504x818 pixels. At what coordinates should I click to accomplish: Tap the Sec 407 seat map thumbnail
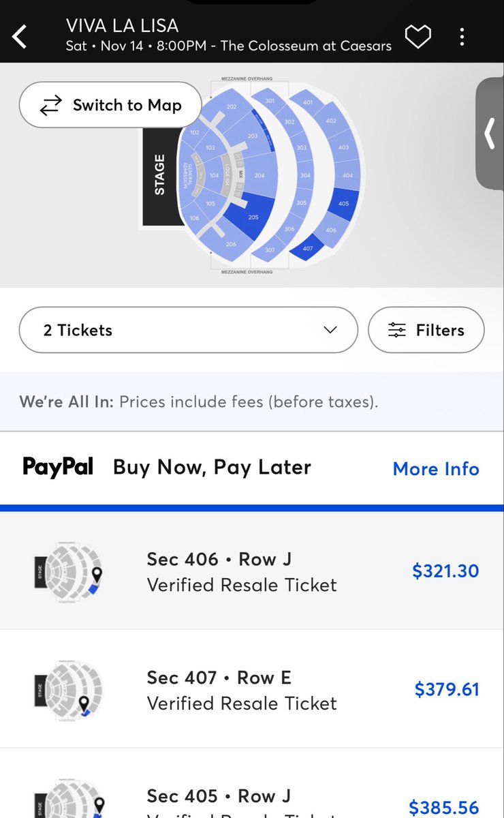click(x=69, y=688)
